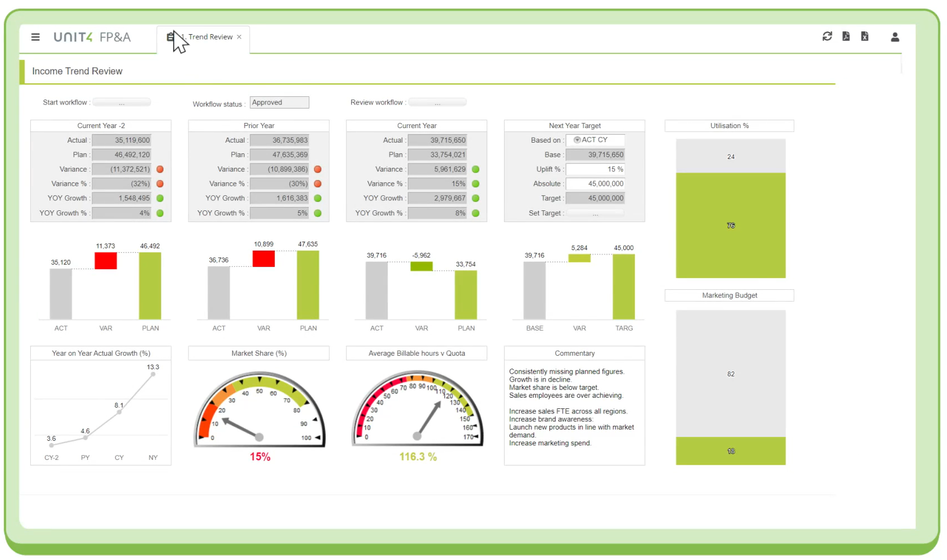The image size is (947, 560).
Task: Click the 13.3 NY point on growth chart
Action: point(153,374)
